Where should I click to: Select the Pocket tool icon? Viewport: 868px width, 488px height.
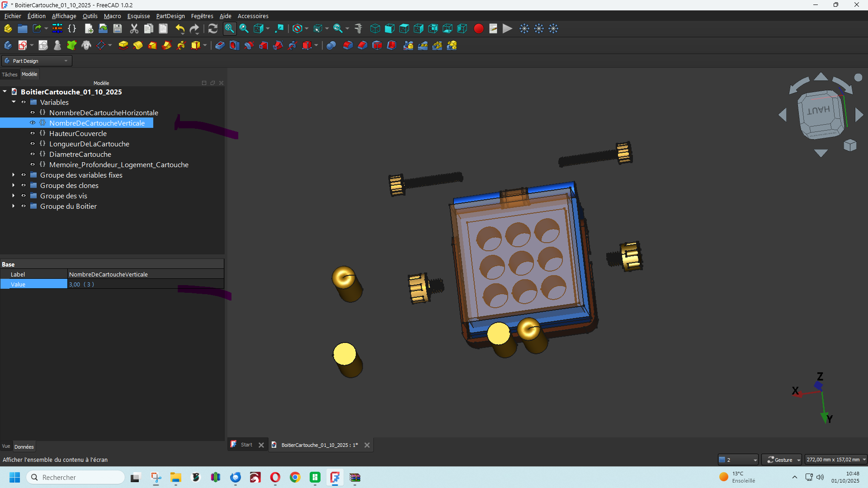point(220,45)
